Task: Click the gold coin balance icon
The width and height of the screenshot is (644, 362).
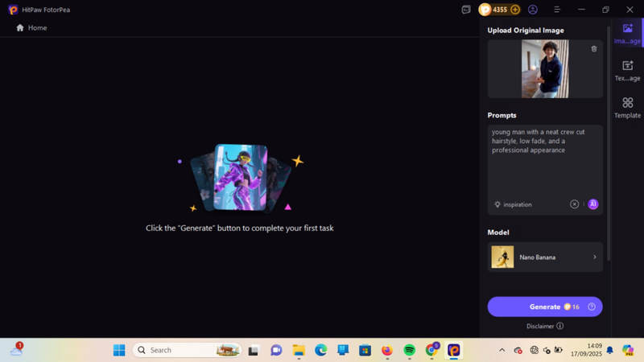Action: click(485, 10)
